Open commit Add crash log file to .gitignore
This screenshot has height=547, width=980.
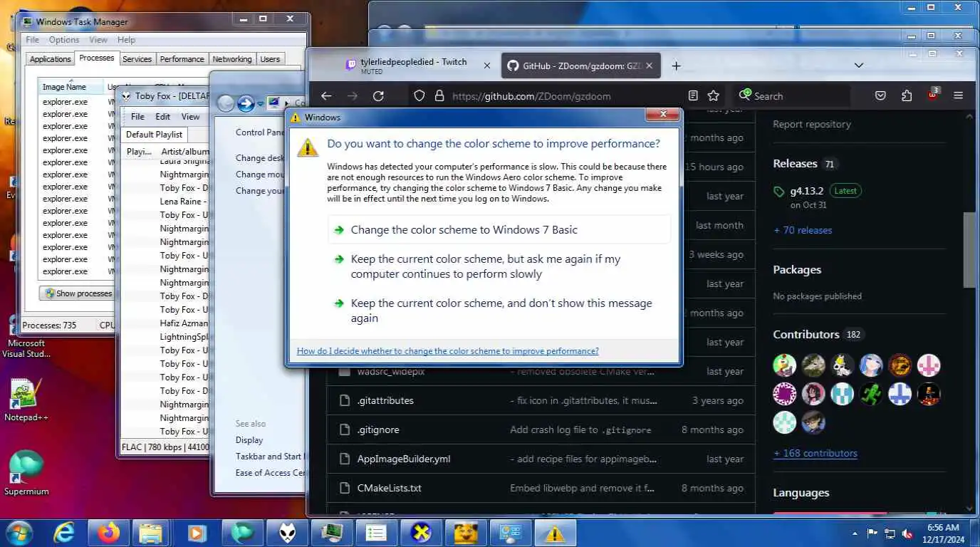coord(580,430)
